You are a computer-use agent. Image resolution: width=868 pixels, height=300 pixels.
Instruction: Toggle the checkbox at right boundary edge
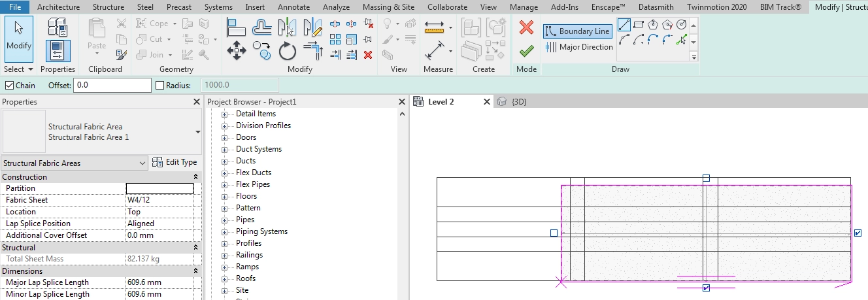(x=858, y=233)
